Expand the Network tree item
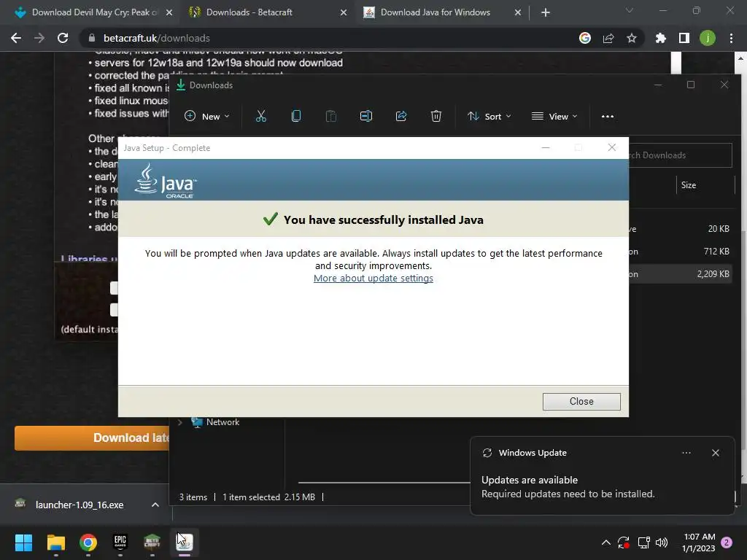Screen dimensions: 747x560 coord(180,422)
